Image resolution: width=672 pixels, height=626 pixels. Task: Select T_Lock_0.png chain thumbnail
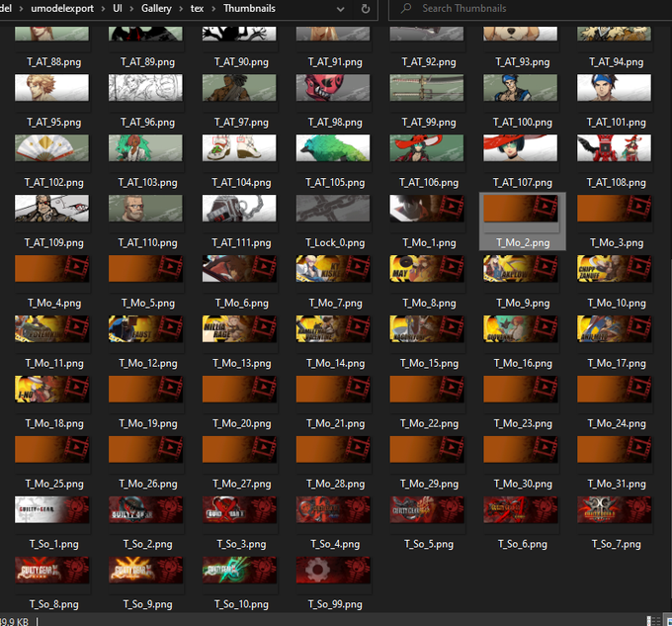coord(333,209)
